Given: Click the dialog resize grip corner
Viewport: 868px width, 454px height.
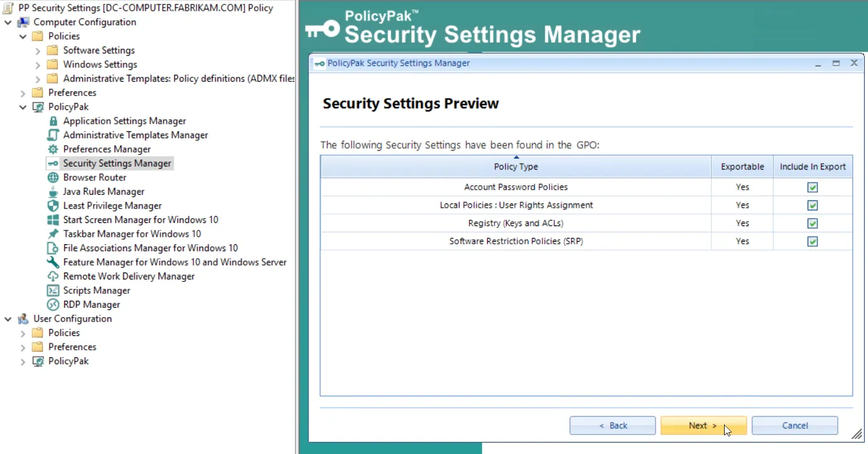Looking at the screenshot, I should 857,434.
